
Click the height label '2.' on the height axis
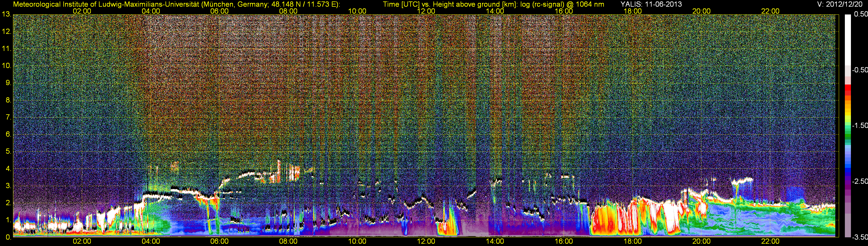click(x=8, y=203)
